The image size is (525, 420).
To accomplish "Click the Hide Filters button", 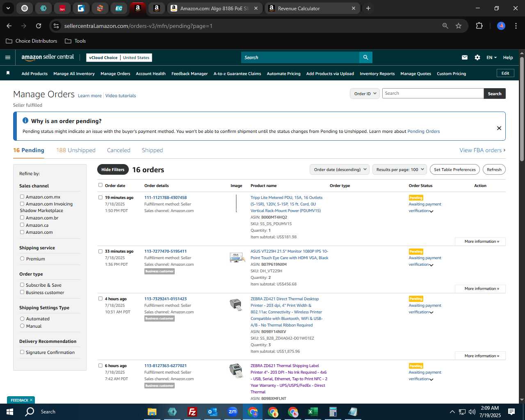I will point(113,169).
